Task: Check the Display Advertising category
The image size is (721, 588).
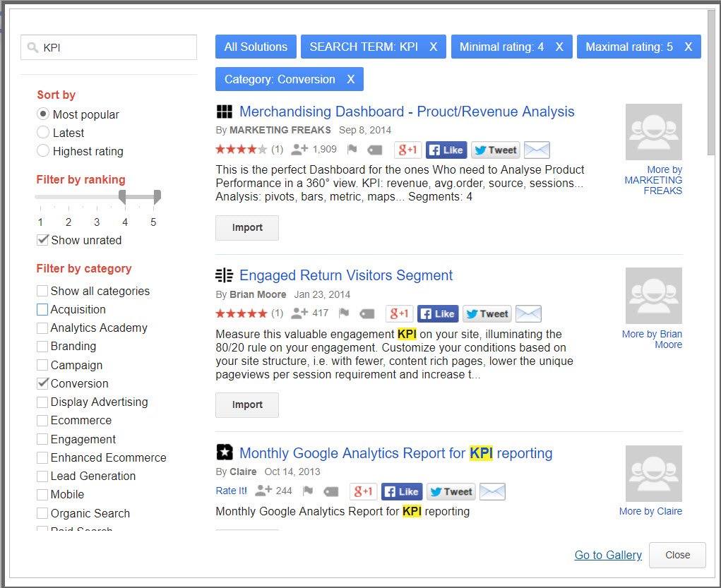Action: tap(42, 402)
